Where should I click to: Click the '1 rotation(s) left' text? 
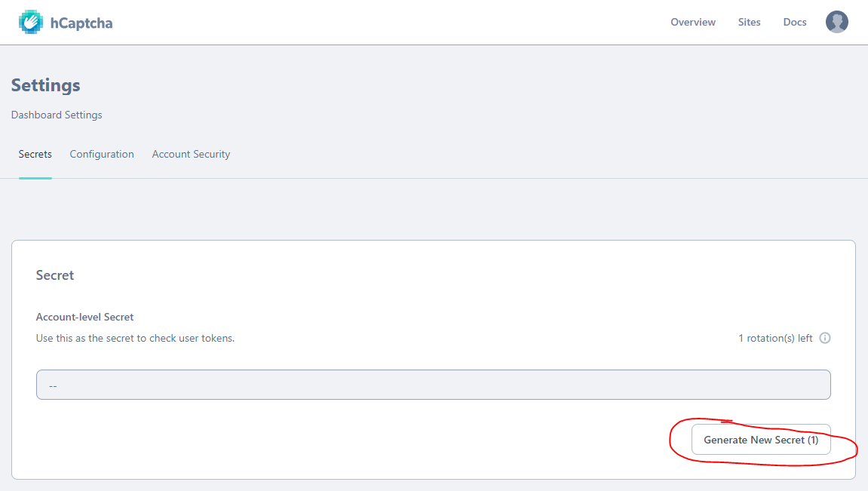tap(775, 338)
